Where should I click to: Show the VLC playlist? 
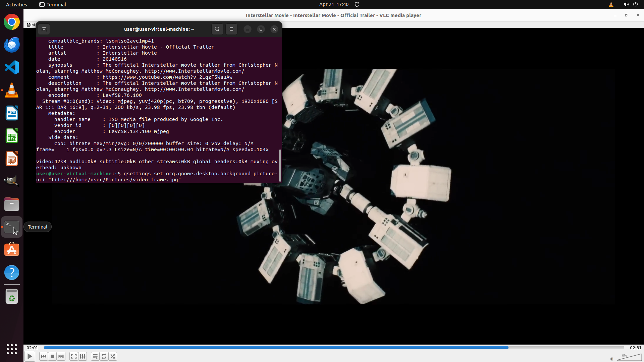click(95, 356)
